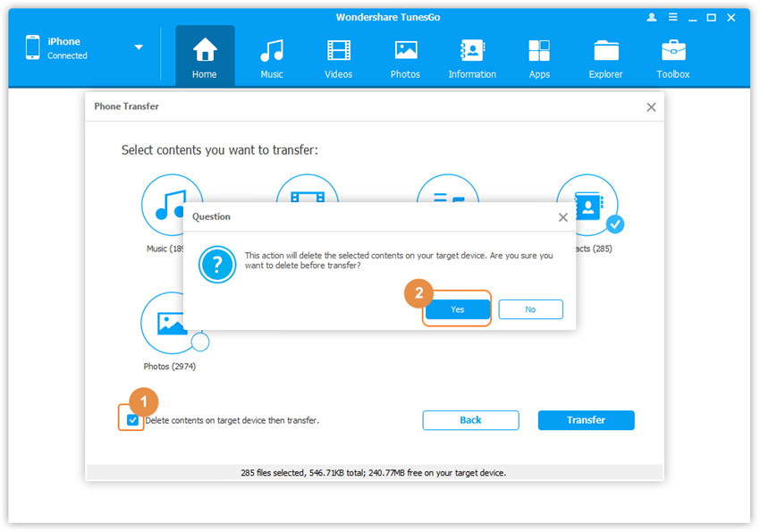Viewport: 760px width, 532px height.
Task: Open the user account icon
Action: (652, 18)
